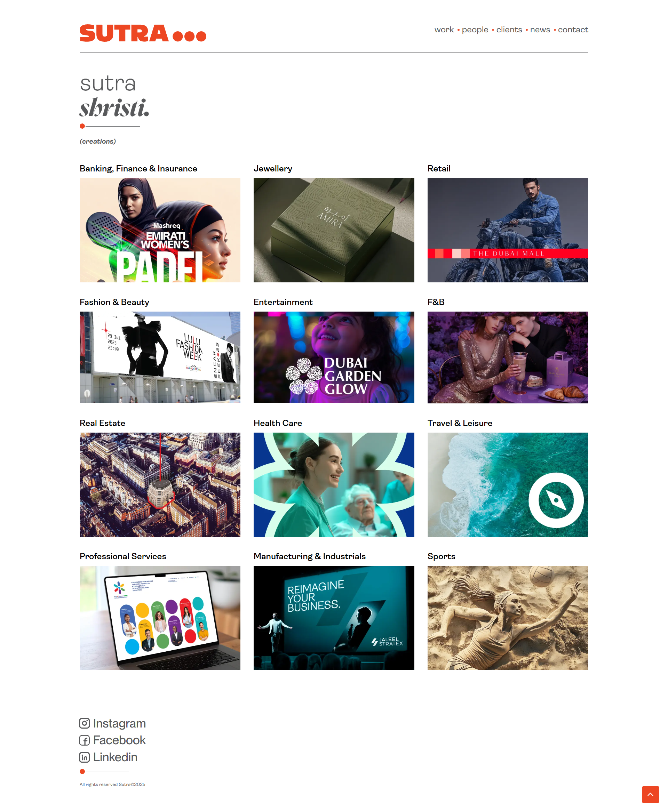Viewport: 668px width, 812px height.
Task: Open the work menu item
Action: point(444,30)
